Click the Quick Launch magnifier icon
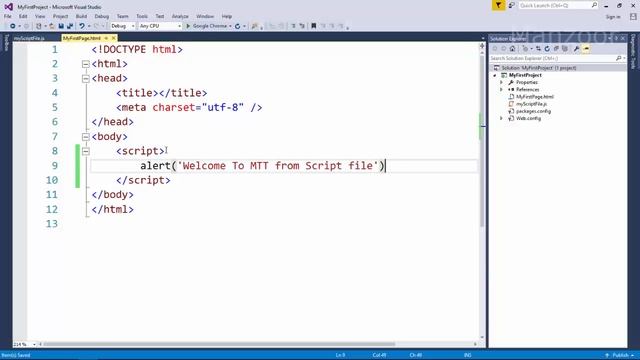Viewport: 640px width, 360px height. point(594,5)
